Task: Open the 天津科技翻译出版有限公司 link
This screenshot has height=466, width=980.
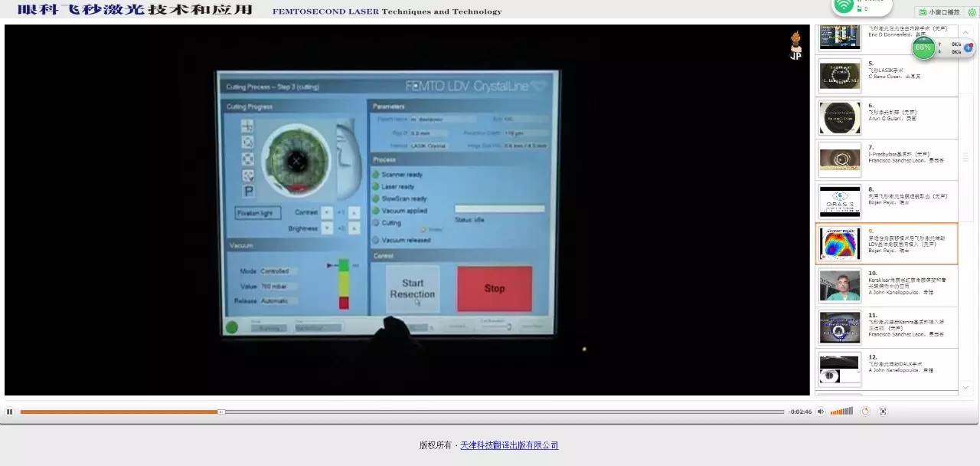Action: click(x=509, y=445)
